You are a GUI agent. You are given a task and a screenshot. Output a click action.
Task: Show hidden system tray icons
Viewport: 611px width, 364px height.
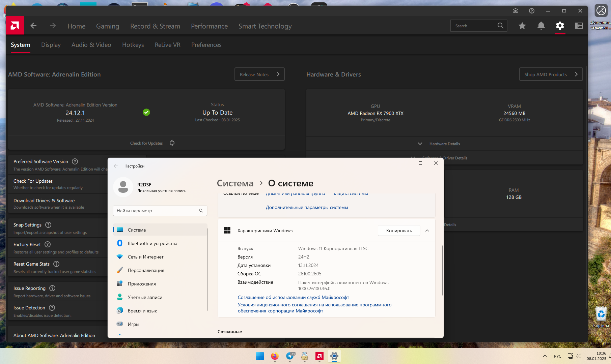pos(545,356)
